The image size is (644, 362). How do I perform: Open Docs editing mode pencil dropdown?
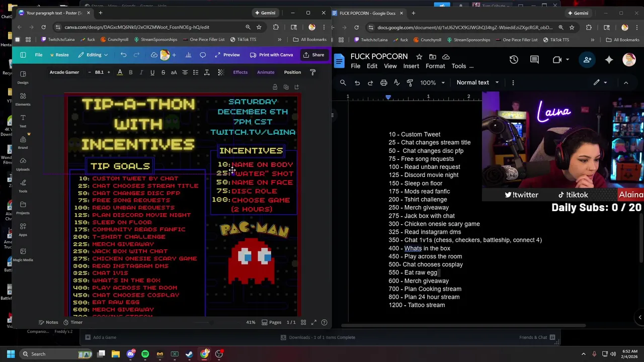(x=600, y=82)
